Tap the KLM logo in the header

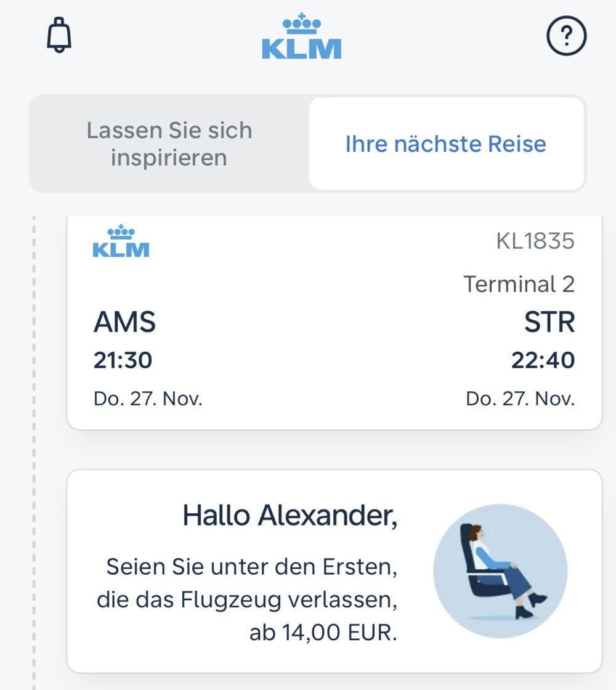301,37
